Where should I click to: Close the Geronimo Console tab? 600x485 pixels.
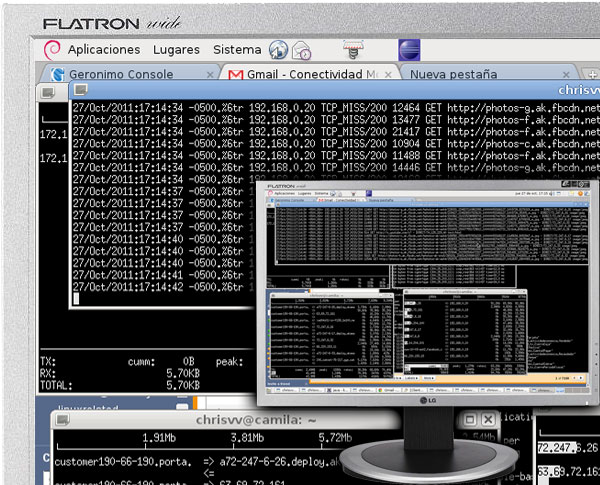(x=210, y=74)
